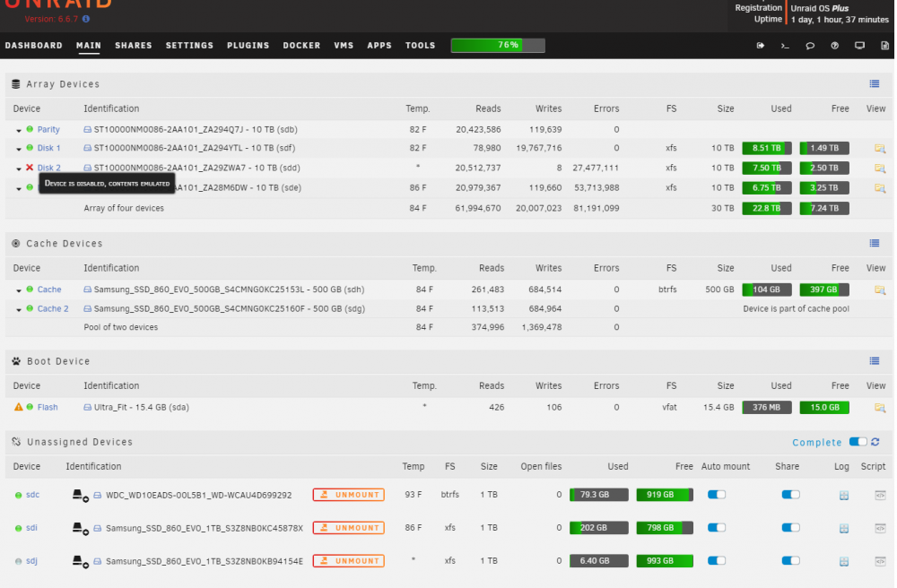Open the sdi device log icon
The width and height of the screenshot is (897, 588).
(844, 529)
